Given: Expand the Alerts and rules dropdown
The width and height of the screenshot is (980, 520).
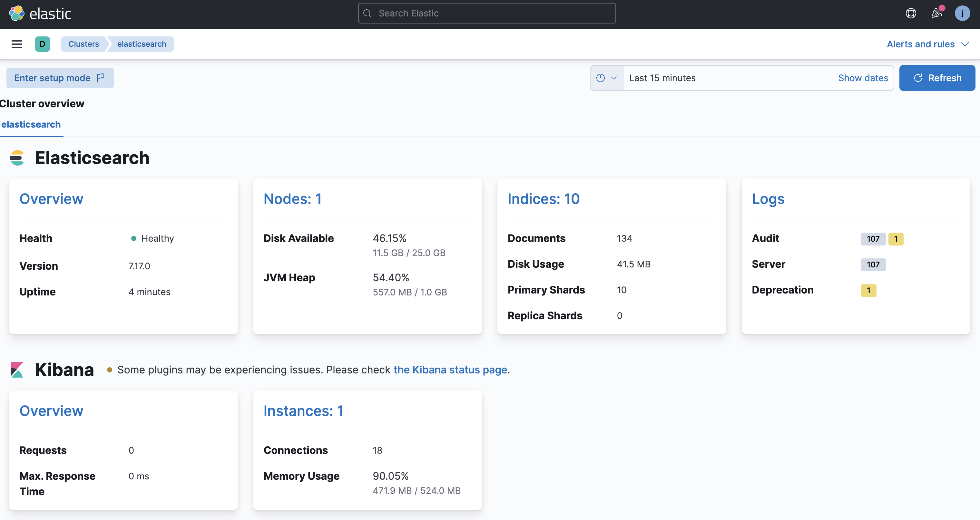Looking at the screenshot, I should (x=927, y=44).
